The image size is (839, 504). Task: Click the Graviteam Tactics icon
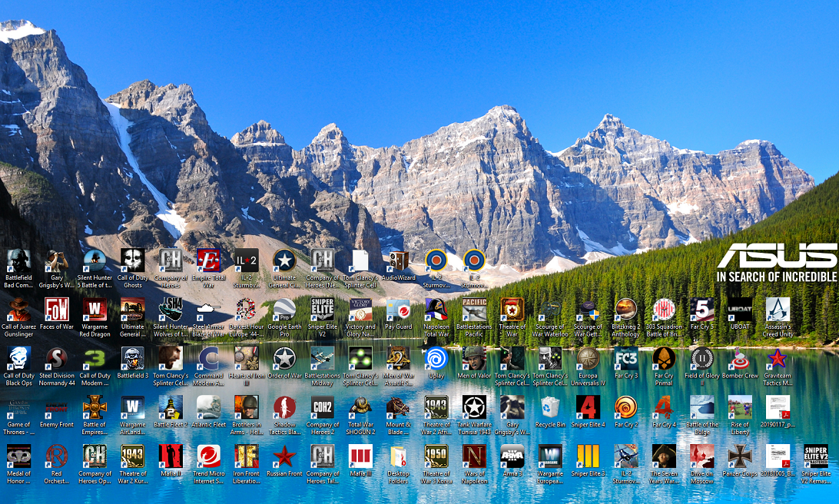(778, 359)
